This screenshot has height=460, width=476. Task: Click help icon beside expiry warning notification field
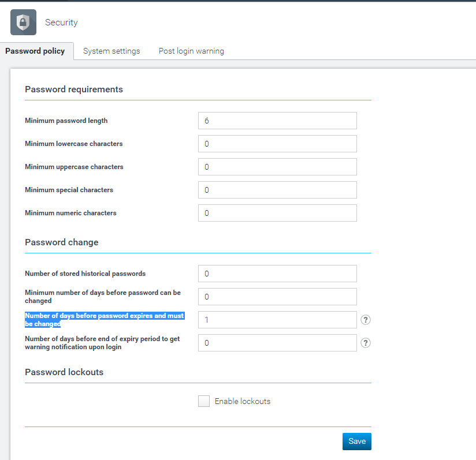tap(365, 343)
